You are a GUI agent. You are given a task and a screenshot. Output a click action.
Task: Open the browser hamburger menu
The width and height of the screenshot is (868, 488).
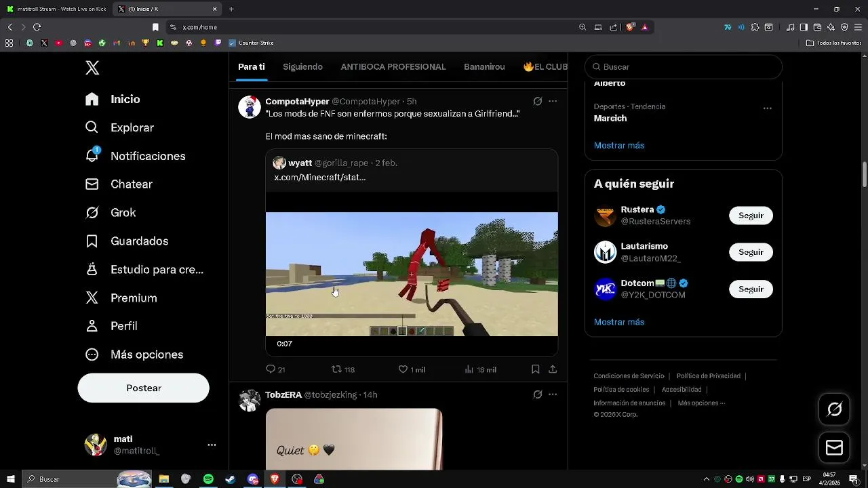tap(859, 27)
